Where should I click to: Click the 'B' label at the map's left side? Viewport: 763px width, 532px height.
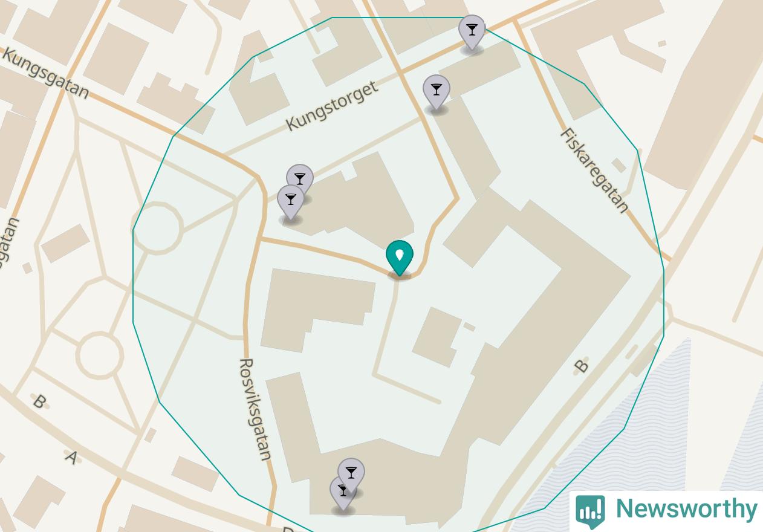pyautogui.click(x=39, y=401)
